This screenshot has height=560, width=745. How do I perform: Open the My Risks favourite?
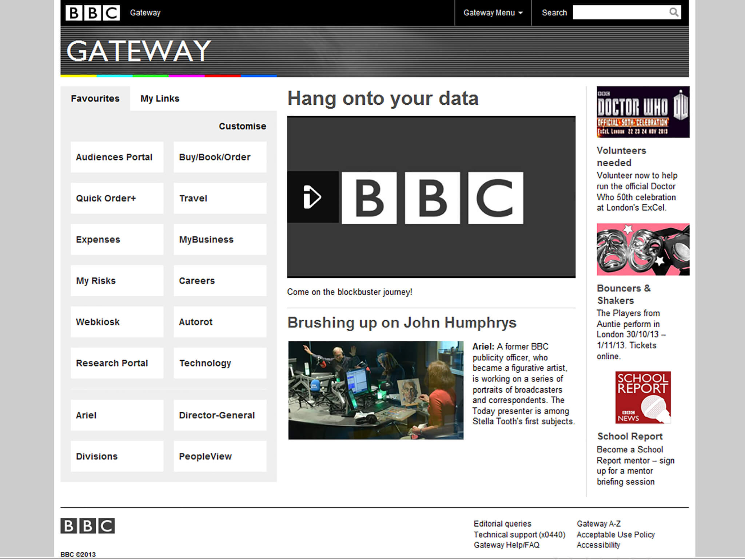pyautogui.click(x=117, y=281)
